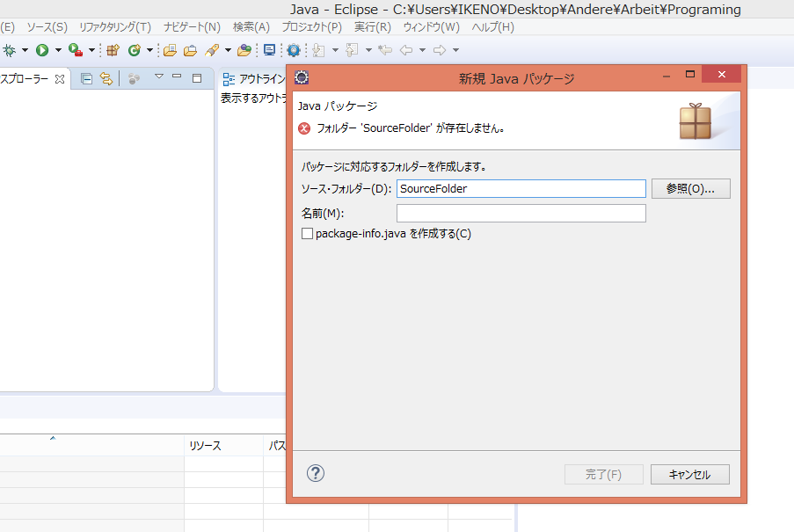The width and height of the screenshot is (794, 532).
Task: Open the ソース(S) menu
Action: [x=47, y=27]
